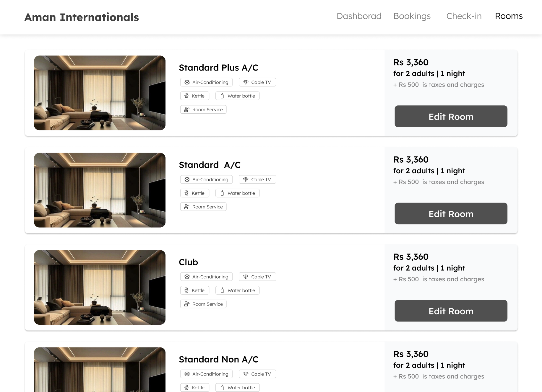Click the Aman Internationals logo title
542x392 pixels.
(x=82, y=17)
